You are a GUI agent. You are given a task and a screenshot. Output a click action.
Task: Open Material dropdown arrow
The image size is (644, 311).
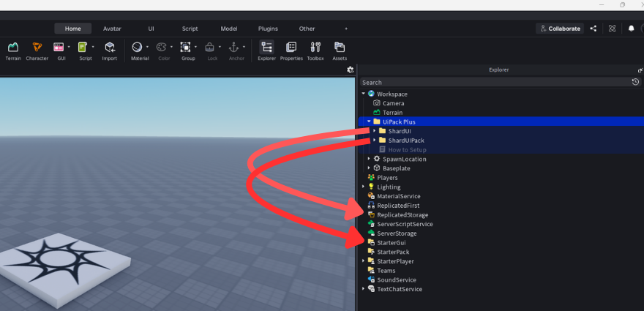[x=147, y=47]
